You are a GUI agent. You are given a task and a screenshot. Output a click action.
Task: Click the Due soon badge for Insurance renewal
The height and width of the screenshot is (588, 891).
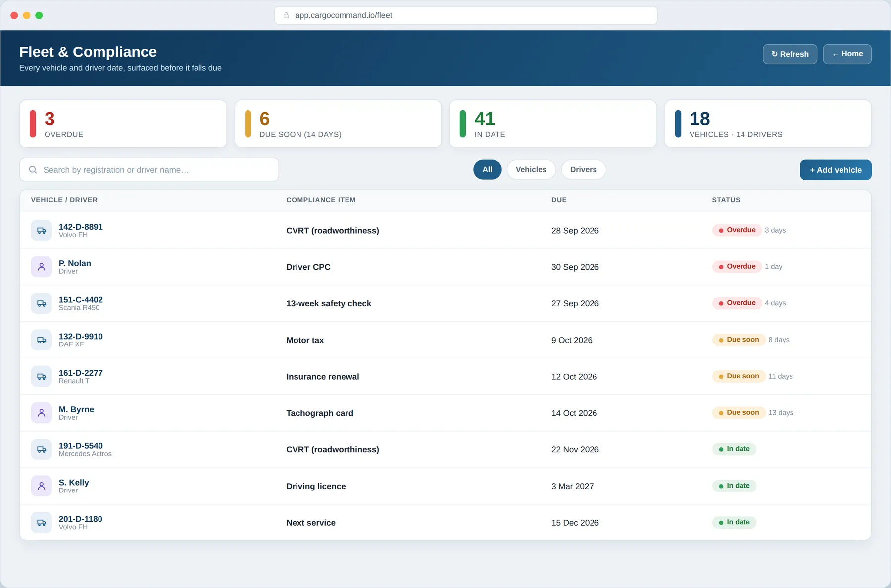[x=739, y=376]
